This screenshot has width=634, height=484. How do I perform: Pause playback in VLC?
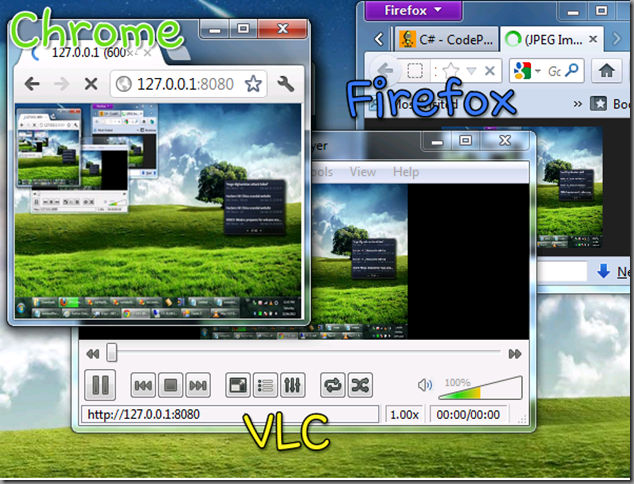tap(100, 385)
